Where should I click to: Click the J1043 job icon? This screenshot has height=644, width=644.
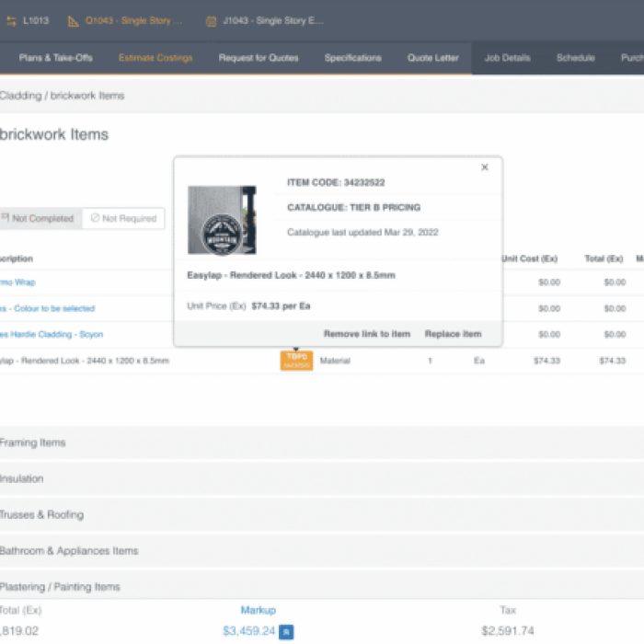pyautogui.click(x=211, y=20)
